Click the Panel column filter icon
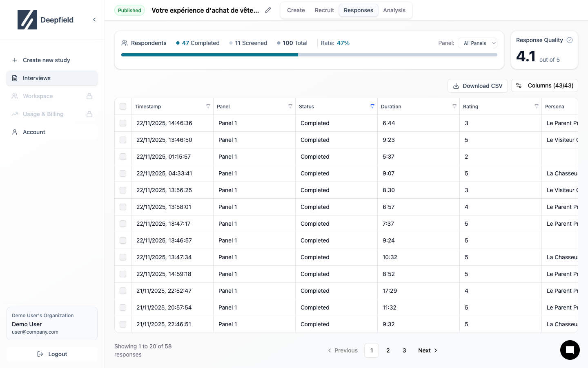Image resolution: width=588 pixels, height=368 pixels. 290,106
